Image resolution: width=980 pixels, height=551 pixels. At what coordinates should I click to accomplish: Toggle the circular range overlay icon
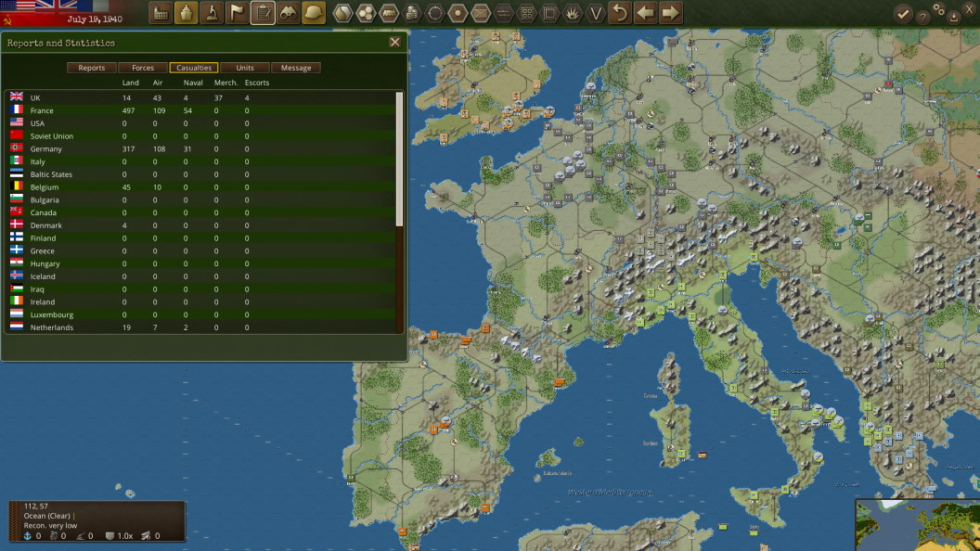tap(435, 13)
